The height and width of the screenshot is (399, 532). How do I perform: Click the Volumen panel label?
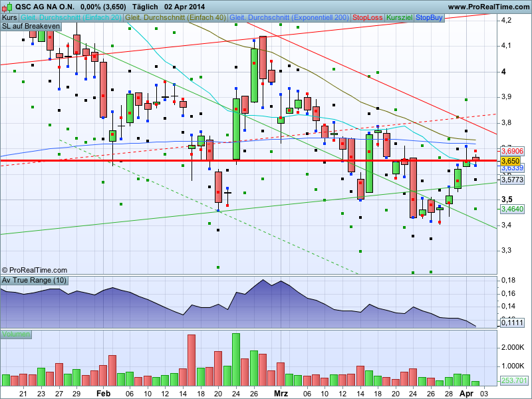pos(16,334)
